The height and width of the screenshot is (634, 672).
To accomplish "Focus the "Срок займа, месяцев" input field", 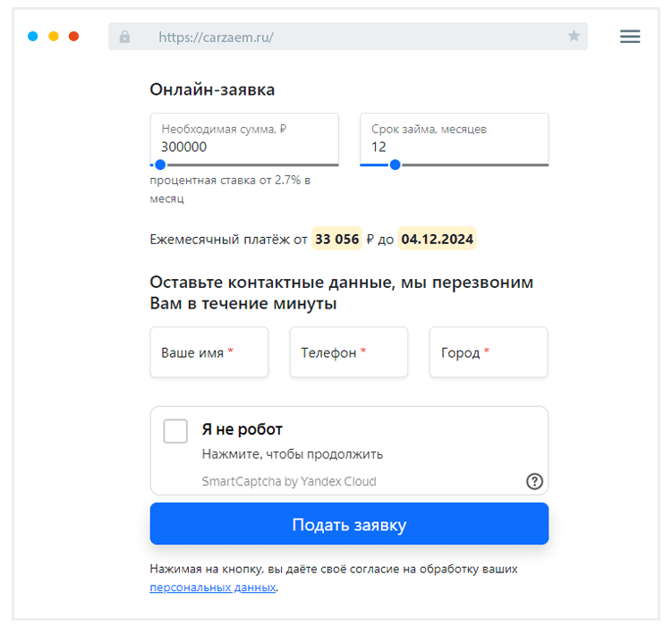I will tap(454, 147).
